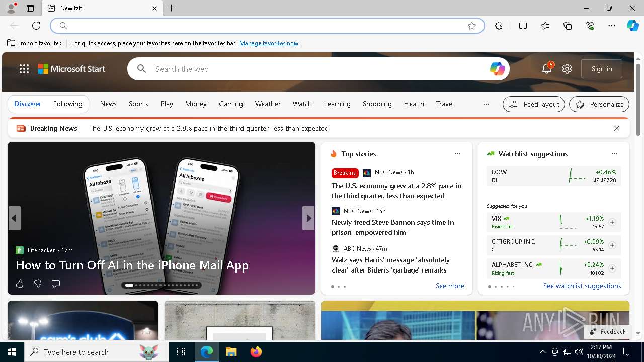644x362 pixels.
Task: Dislike the Lifehacker story
Action: tap(38, 284)
